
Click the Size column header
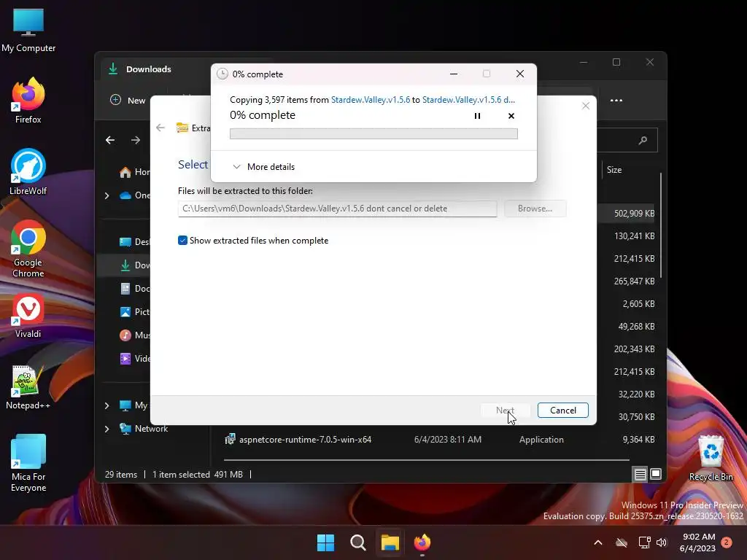[614, 169]
